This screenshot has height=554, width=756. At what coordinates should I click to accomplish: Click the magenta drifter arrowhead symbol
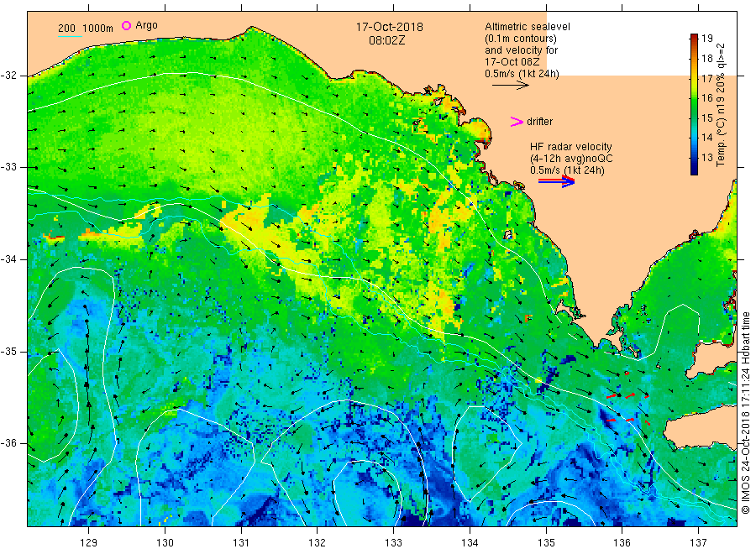point(517,122)
